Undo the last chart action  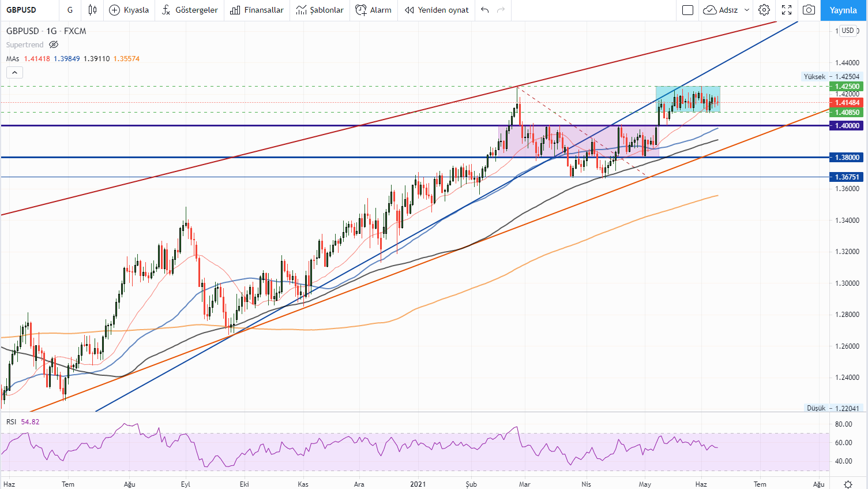click(x=484, y=10)
